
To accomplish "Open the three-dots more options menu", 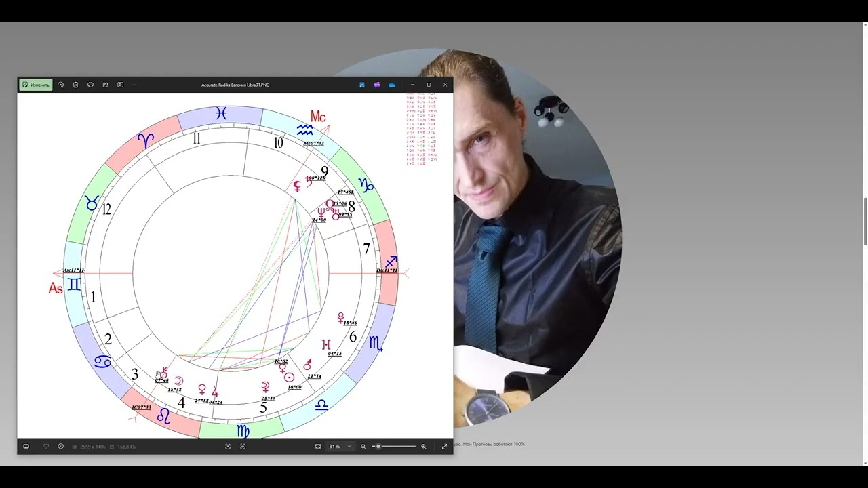I will coord(135,85).
